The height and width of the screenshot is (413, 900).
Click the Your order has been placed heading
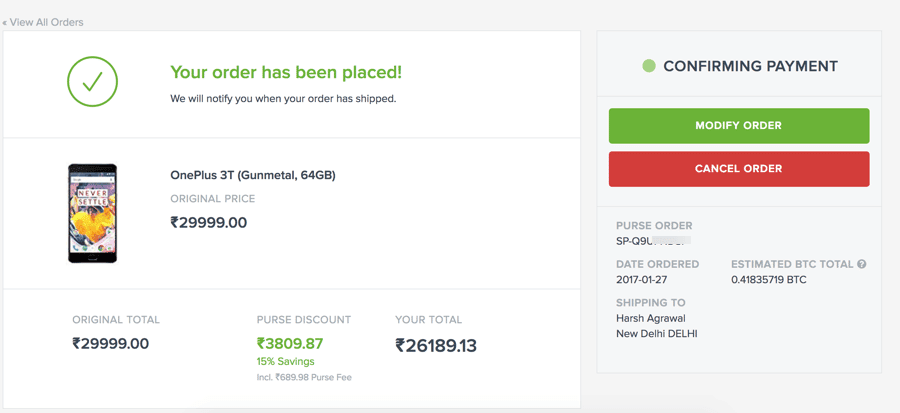[286, 72]
